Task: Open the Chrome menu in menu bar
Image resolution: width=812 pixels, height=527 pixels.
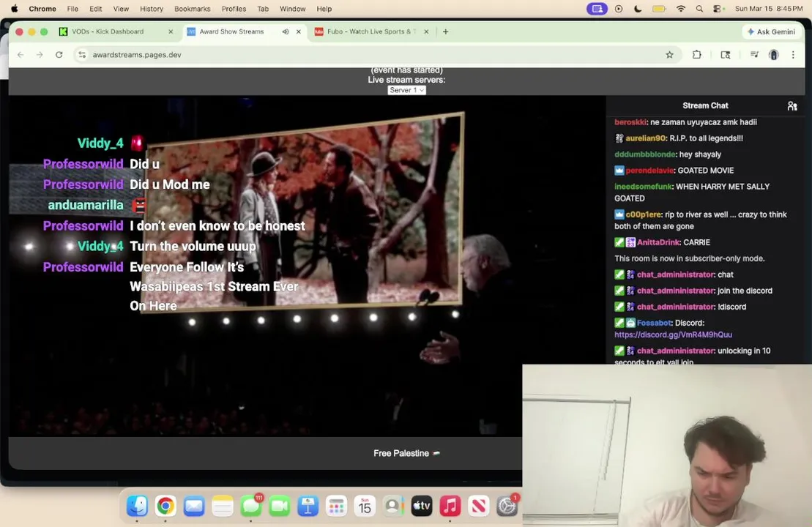Action: pos(42,9)
